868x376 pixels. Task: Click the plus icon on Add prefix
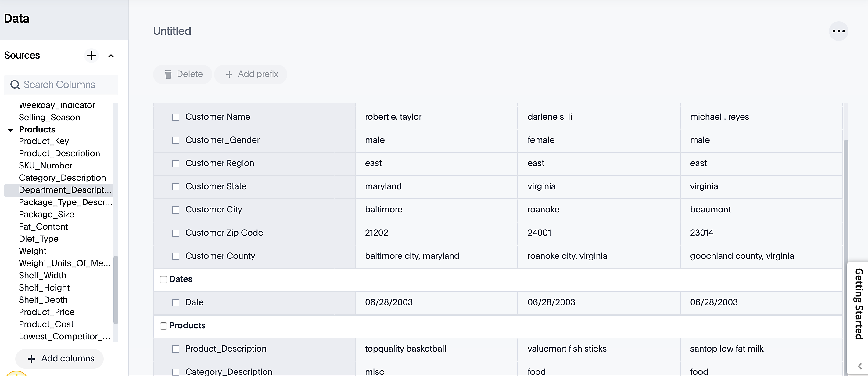pos(229,74)
